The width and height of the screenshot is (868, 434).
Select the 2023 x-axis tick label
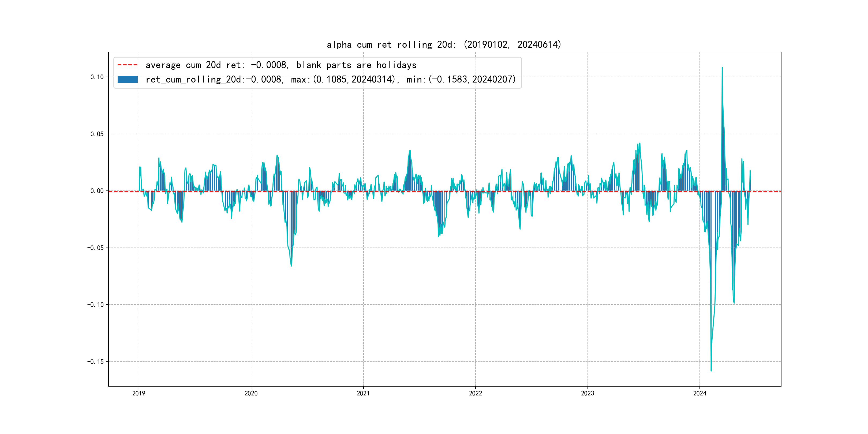(588, 393)
